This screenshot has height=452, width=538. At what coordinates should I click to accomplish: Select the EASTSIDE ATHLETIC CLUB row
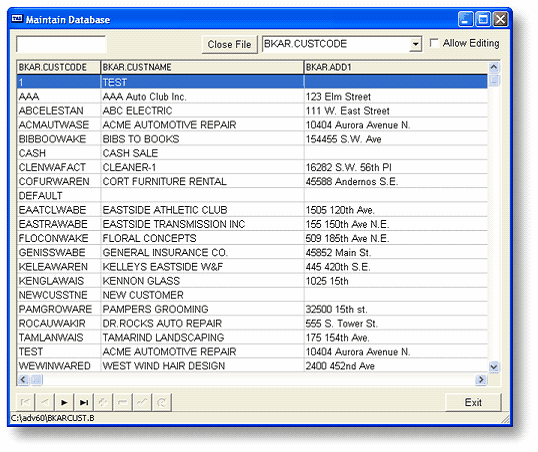click(x=252, y=210)
